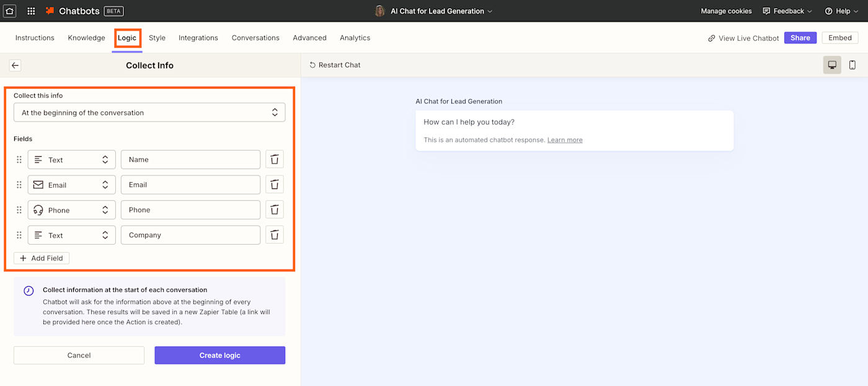
Task: Click the clock icon in info notice
Action: tap(29, 291)
